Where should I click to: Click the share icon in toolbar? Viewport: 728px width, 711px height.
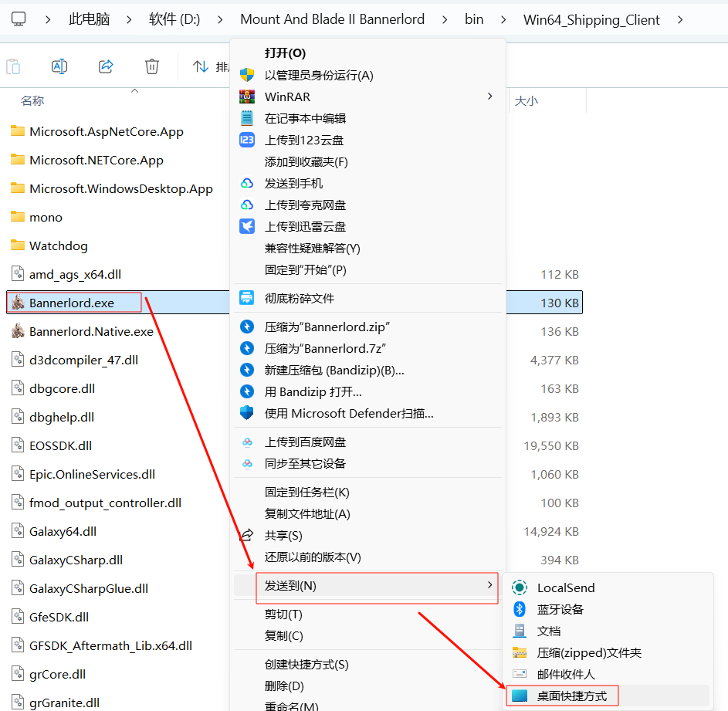[x=106, y=66]
